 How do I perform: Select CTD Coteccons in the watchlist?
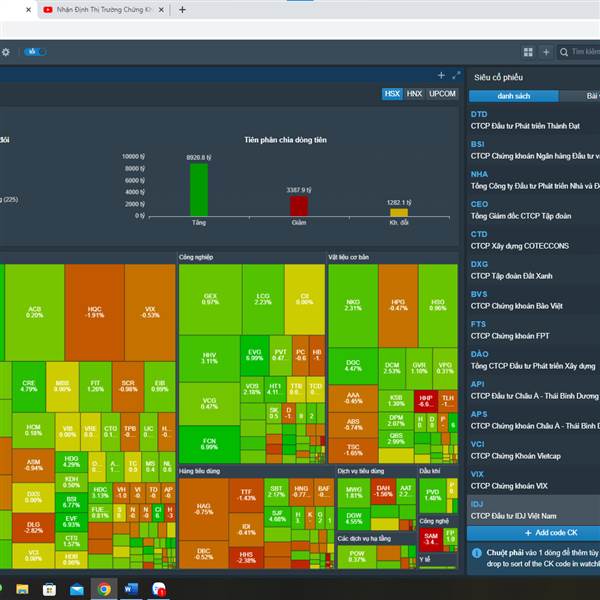535,240
